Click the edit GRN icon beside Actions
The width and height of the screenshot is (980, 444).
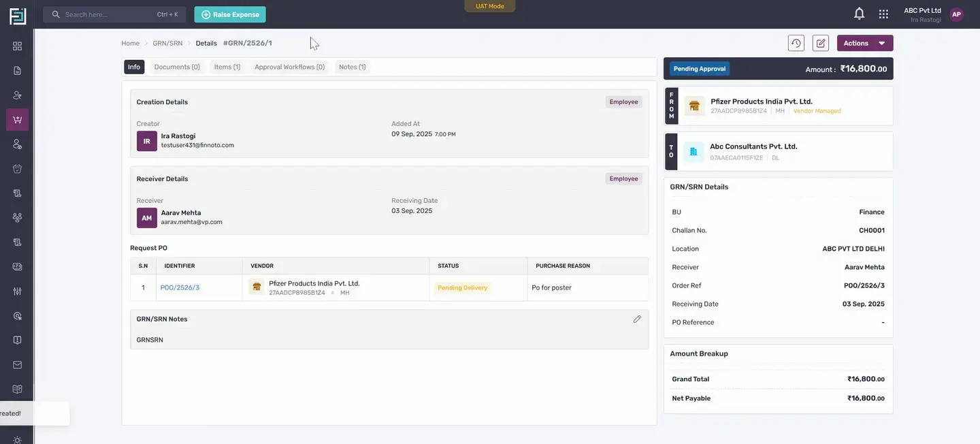821,43
